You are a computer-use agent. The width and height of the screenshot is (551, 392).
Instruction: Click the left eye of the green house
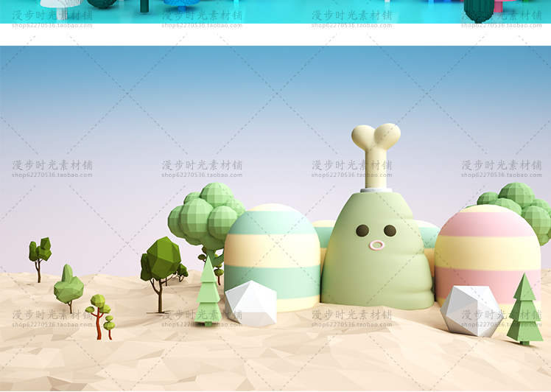click(362, 231)
